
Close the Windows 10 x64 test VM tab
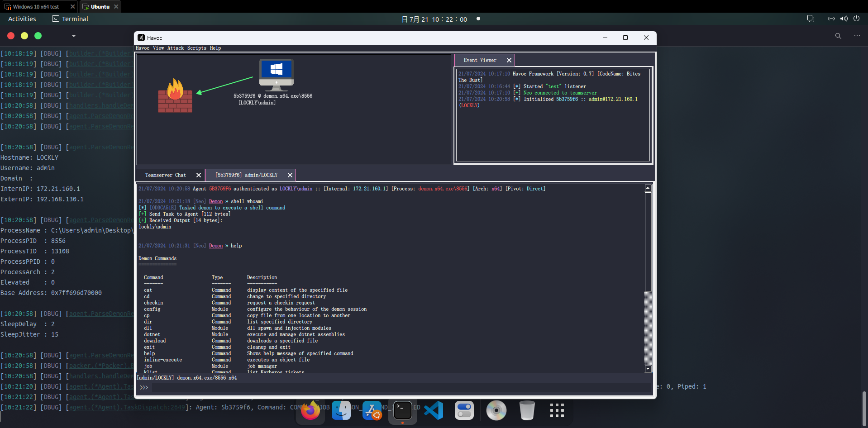(x=72, y=7)
